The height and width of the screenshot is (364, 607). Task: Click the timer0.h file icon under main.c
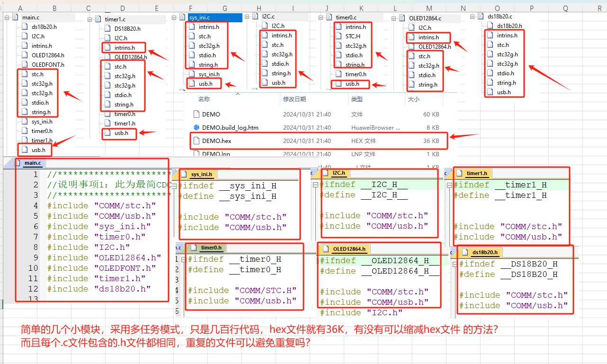(x=26, y=131)
